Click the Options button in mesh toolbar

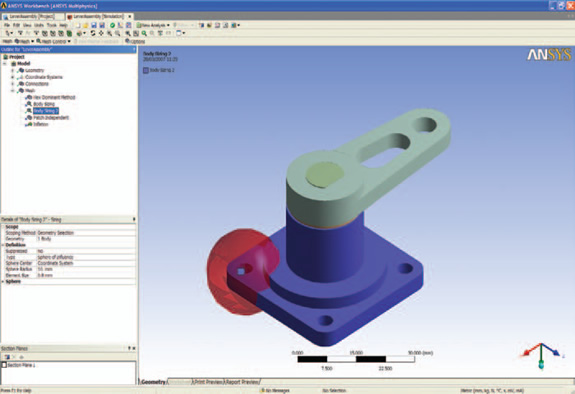coord(135,41)
